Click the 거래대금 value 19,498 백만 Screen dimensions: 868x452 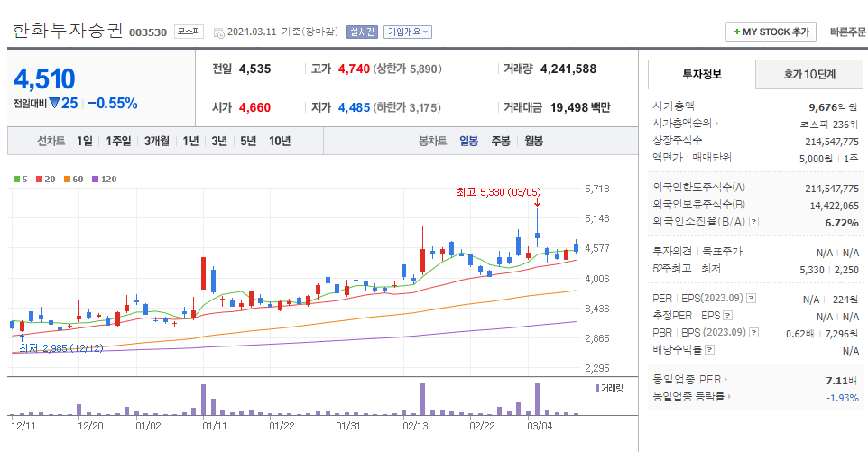click(580, 107)
